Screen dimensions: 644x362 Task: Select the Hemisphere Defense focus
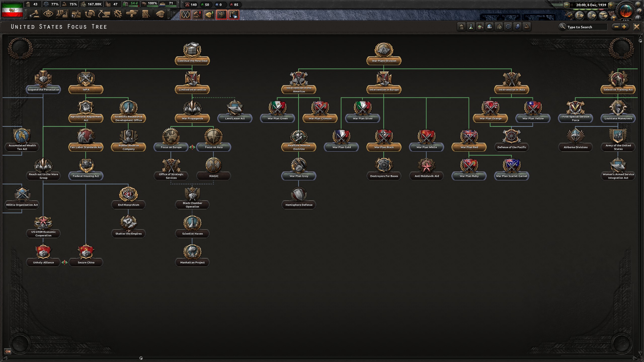tap(299, 198)
